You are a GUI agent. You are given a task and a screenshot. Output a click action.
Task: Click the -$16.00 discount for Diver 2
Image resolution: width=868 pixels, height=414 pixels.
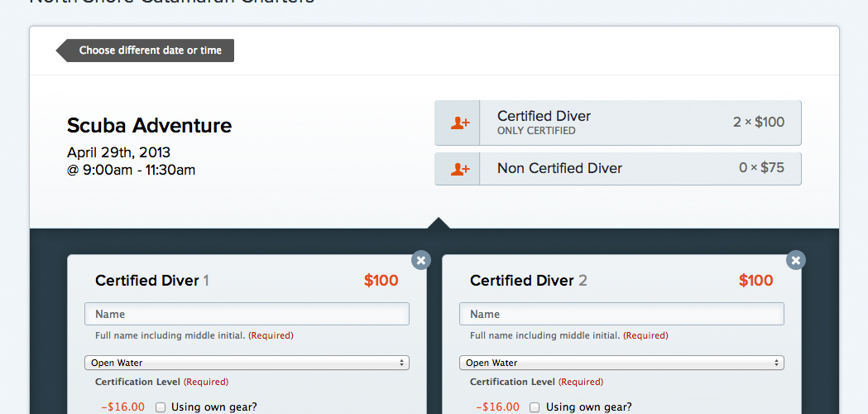click(497, 407)
